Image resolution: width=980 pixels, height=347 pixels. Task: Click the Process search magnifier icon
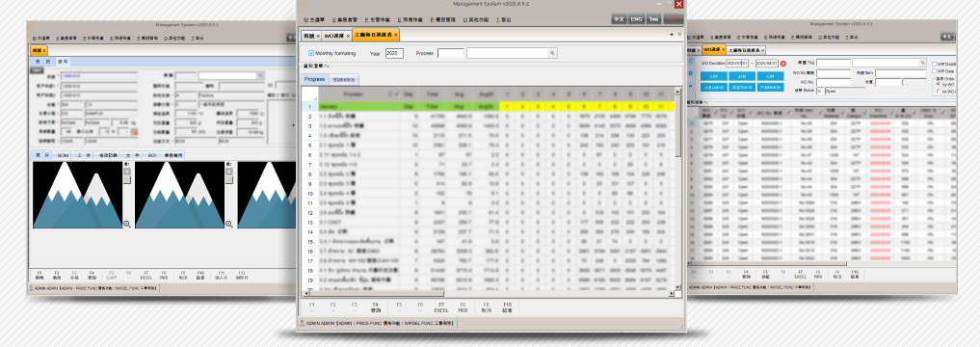tap(552, 54)
